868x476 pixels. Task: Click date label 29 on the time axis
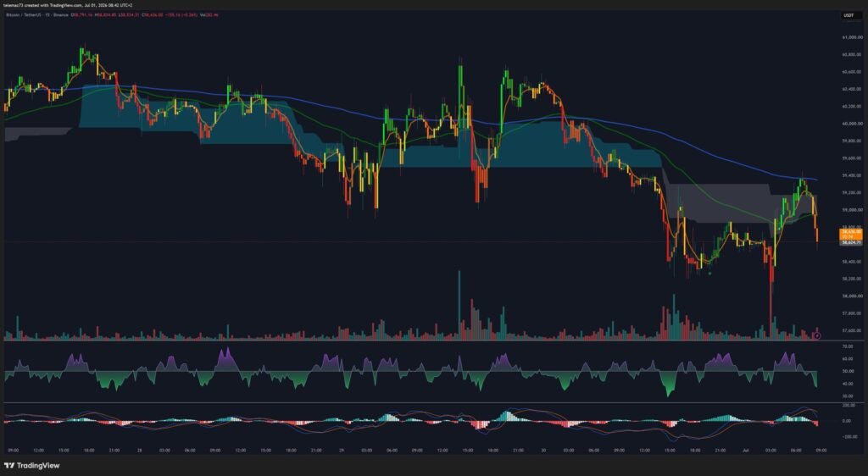pyautogui.click(x=342, y=451)
